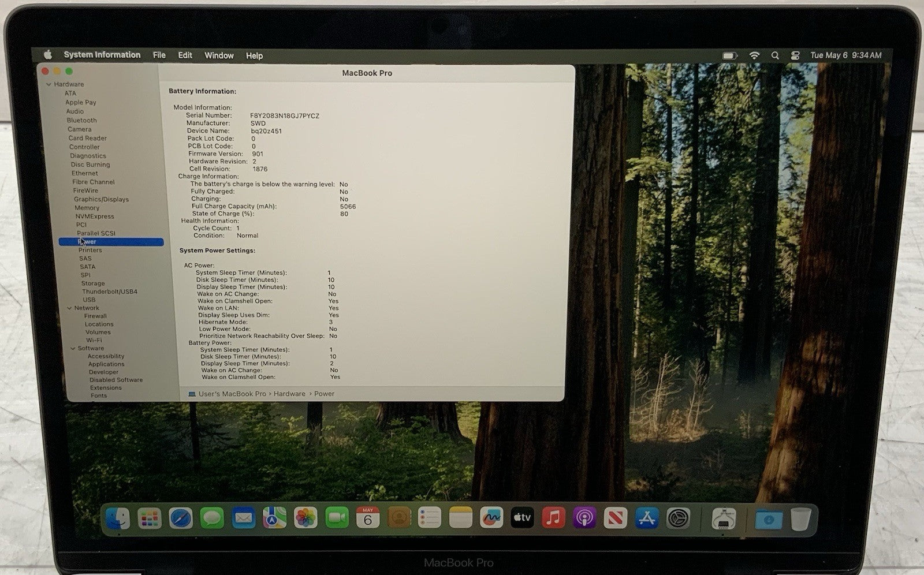
Task: Open the Edit menu
Action: [185, 55]
